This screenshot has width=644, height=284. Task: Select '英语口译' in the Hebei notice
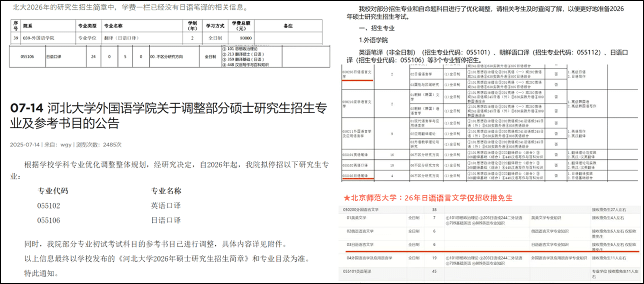click(x=166, y=206)
